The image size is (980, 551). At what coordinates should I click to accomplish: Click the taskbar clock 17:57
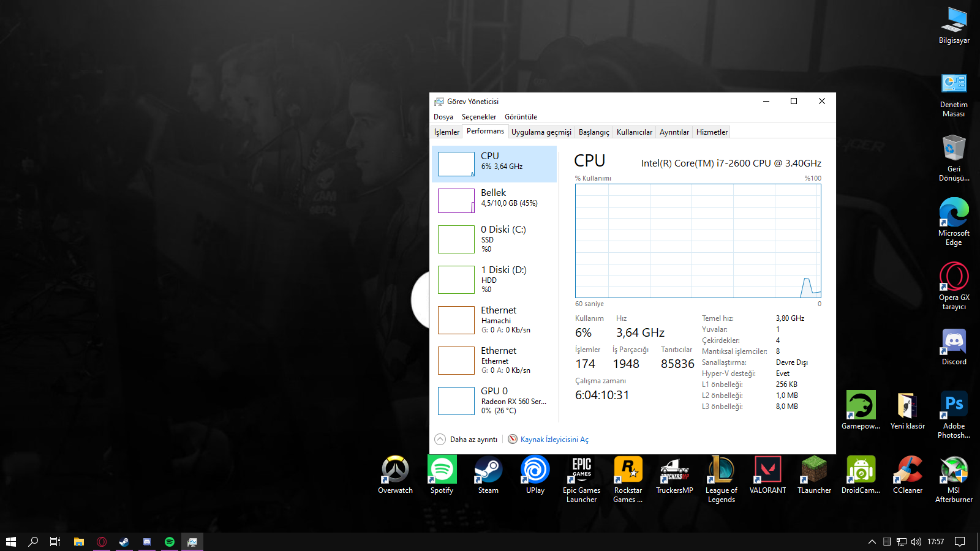[935, 542]
